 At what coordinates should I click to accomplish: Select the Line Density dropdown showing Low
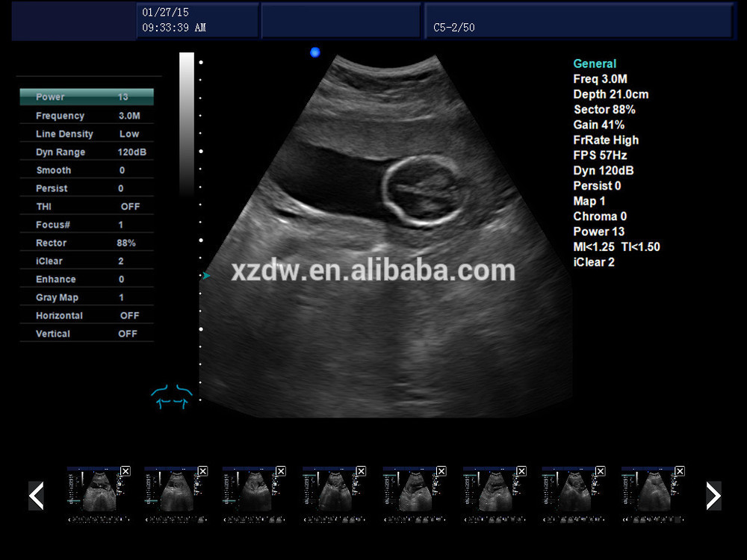point(86,134)
